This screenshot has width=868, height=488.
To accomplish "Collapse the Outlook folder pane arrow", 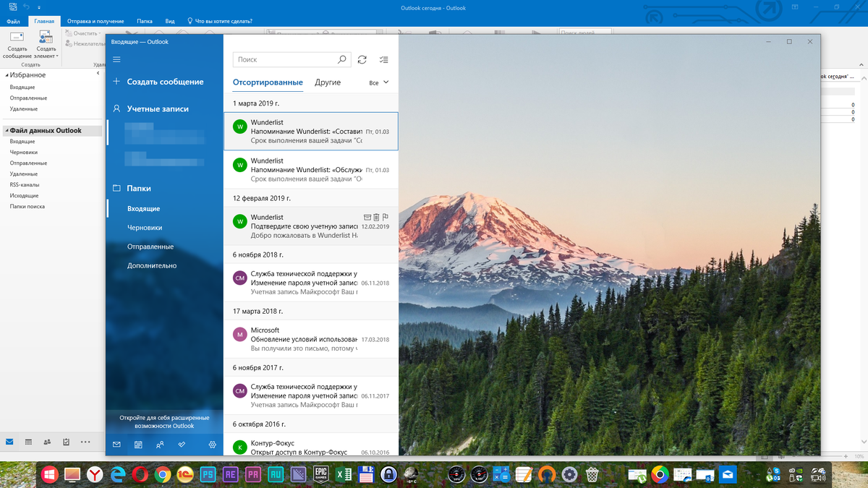I will 99,72.
